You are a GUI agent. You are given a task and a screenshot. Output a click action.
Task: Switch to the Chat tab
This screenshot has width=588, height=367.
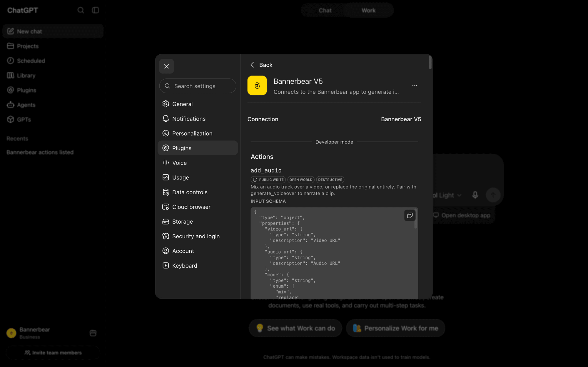tap(325, 10)
